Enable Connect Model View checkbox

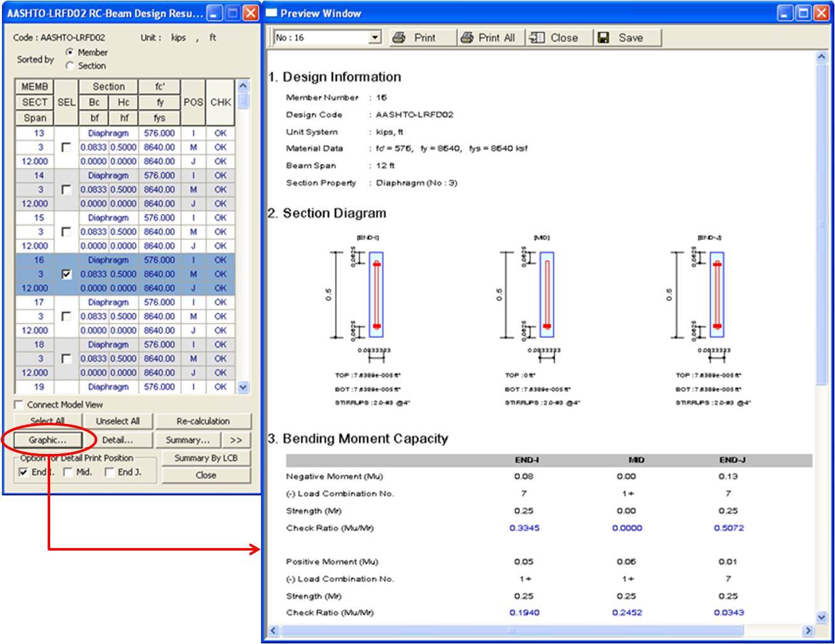[x=19, y=405]
